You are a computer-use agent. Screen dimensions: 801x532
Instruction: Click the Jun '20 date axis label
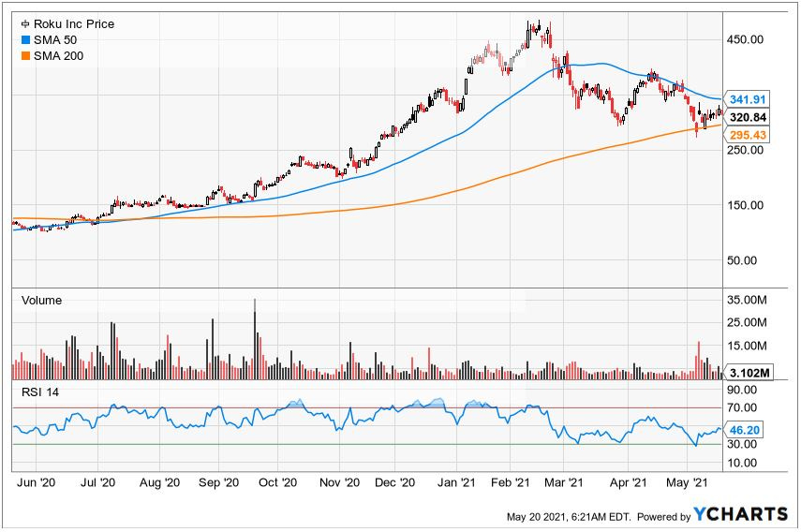point(36,482)
